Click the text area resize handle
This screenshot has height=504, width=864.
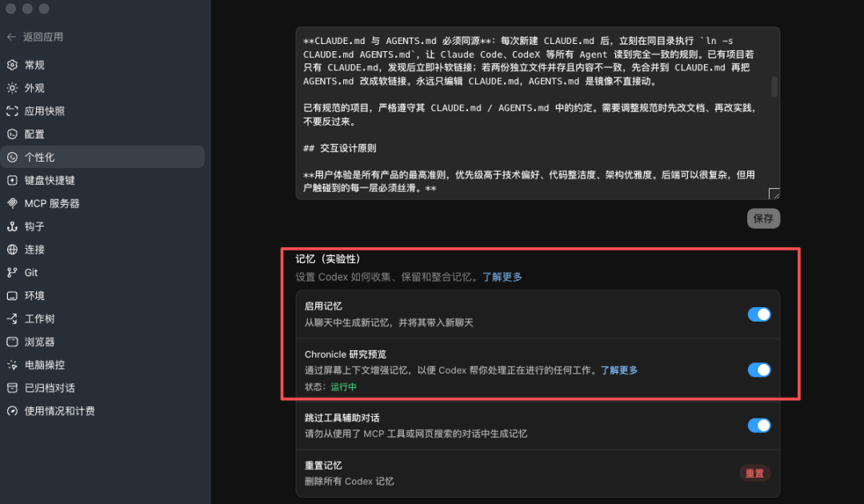tap(774, 194)
